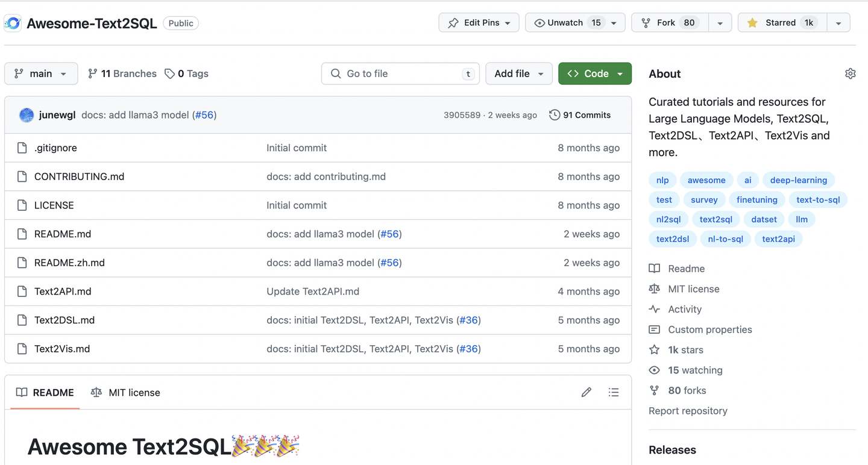Click the edit README pencil icon
This screenshot has height=465, width=868.
[x=586, y=393]
